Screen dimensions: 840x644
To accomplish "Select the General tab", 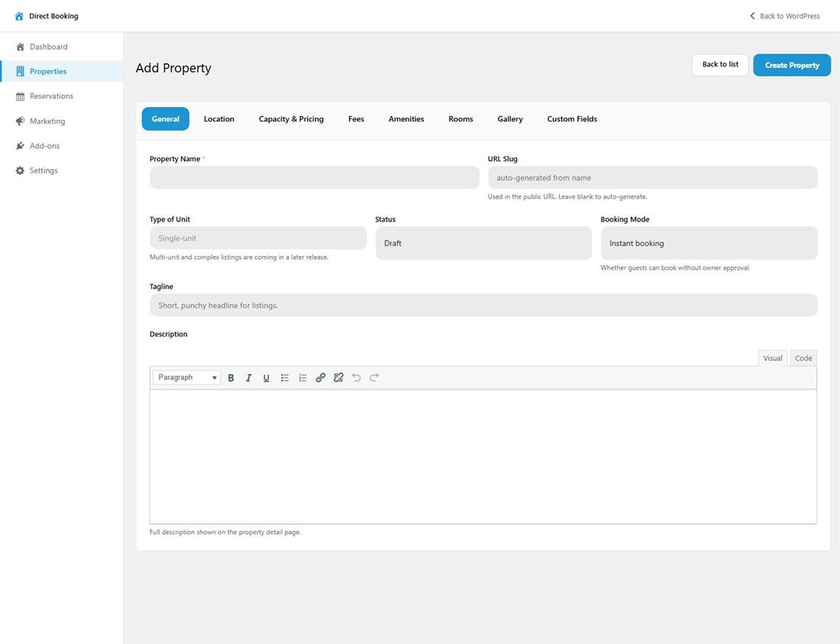I will [x=166, y=119].
